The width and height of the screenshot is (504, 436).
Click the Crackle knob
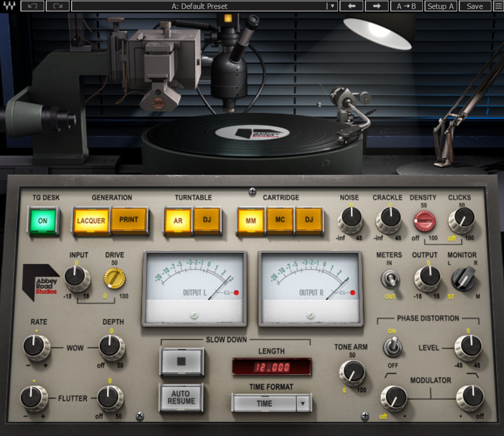click(x=388, y=220)
